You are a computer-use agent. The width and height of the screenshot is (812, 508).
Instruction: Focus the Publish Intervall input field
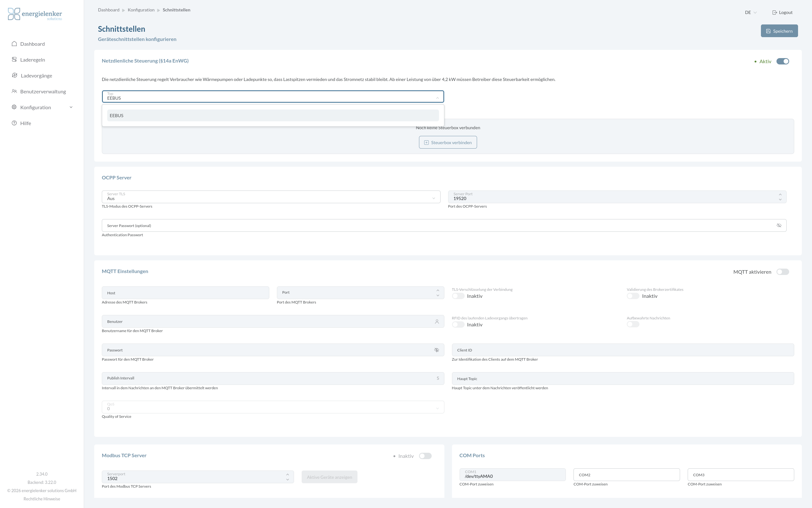coord(273,378)
